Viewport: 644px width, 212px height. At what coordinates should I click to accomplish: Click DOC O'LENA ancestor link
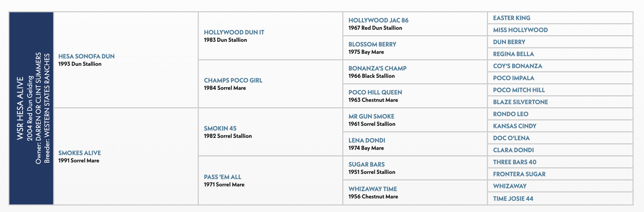pos(511,138)
